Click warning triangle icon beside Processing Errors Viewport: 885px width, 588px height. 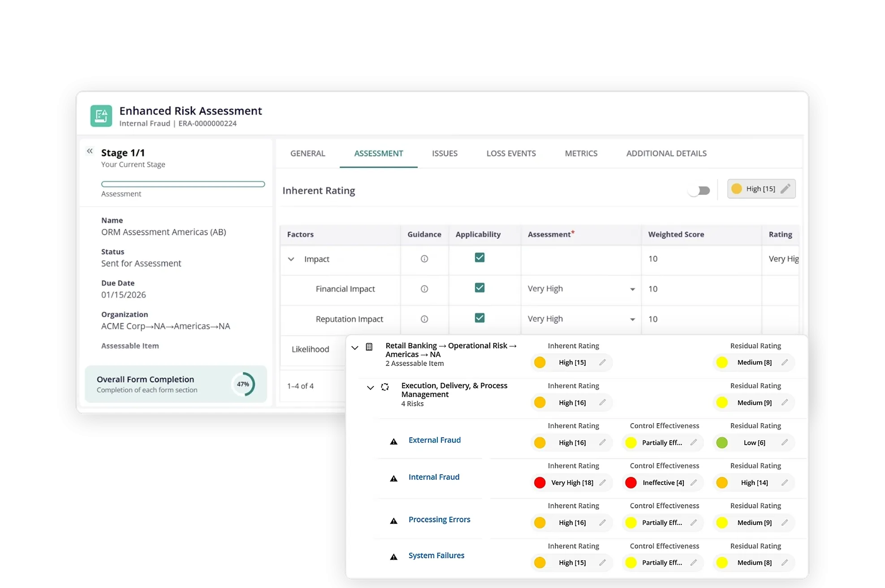point(393,521)
